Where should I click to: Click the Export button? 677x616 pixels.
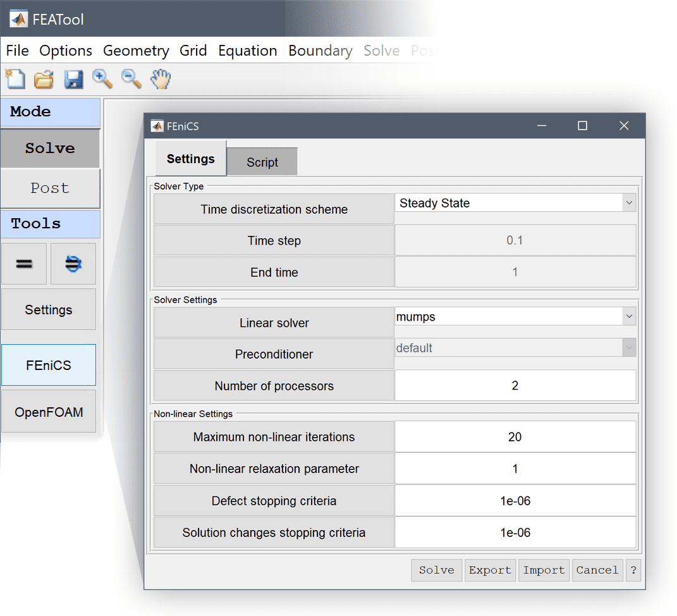click(490, 570)
